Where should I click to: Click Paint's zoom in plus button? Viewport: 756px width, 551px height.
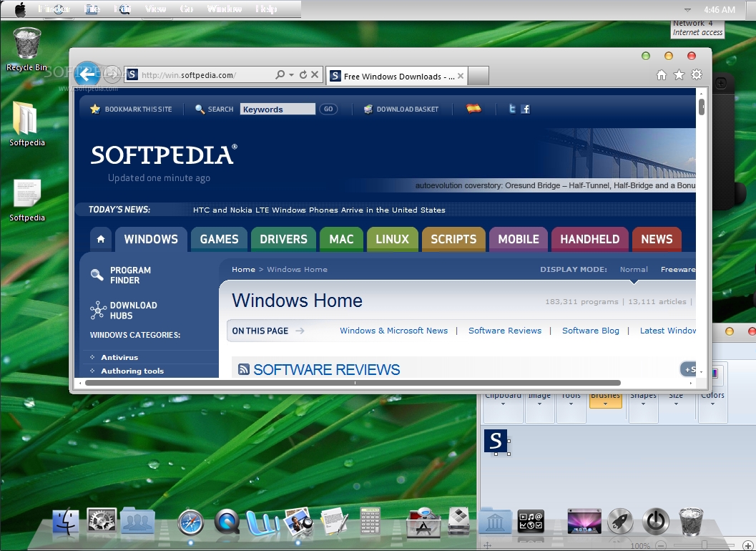(x=747, y=546)
